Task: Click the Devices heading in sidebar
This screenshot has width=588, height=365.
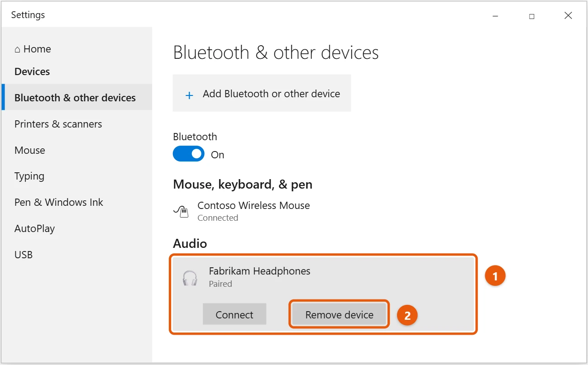Action: (x=32, y=71)
